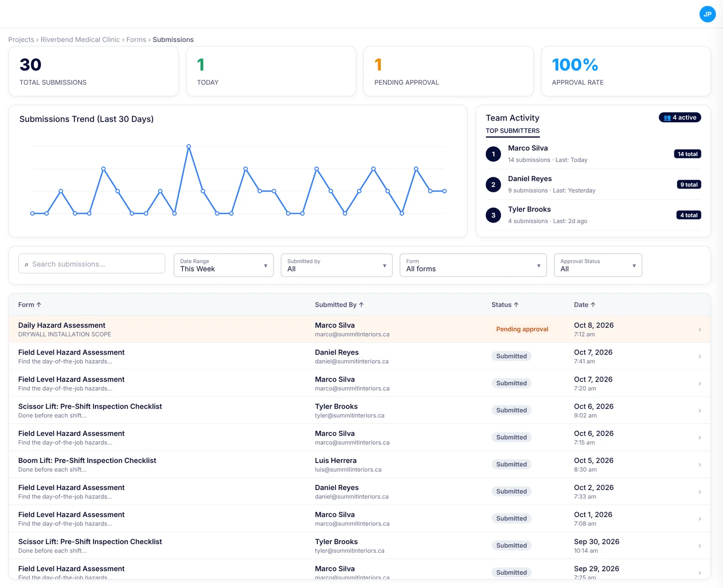Click the 14 total badge

tap(687, 154)
